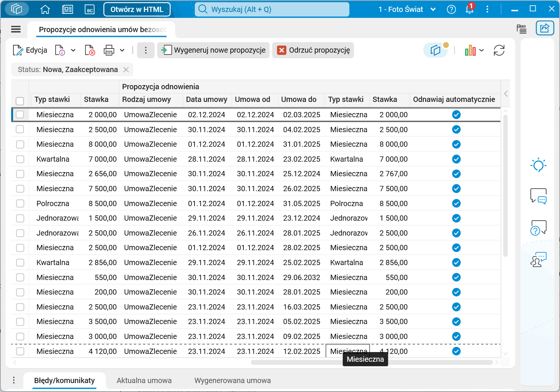Click the help question mark icon
560x392 pixels.
pos(451,9)
